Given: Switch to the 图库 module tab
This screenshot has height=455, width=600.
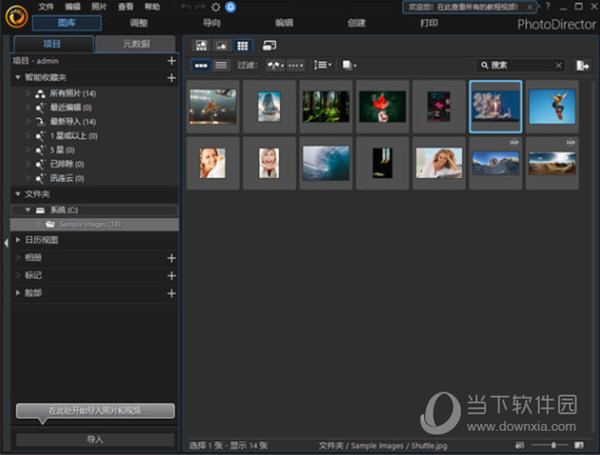Looking at the screenshot, I should tap(67, 23).
